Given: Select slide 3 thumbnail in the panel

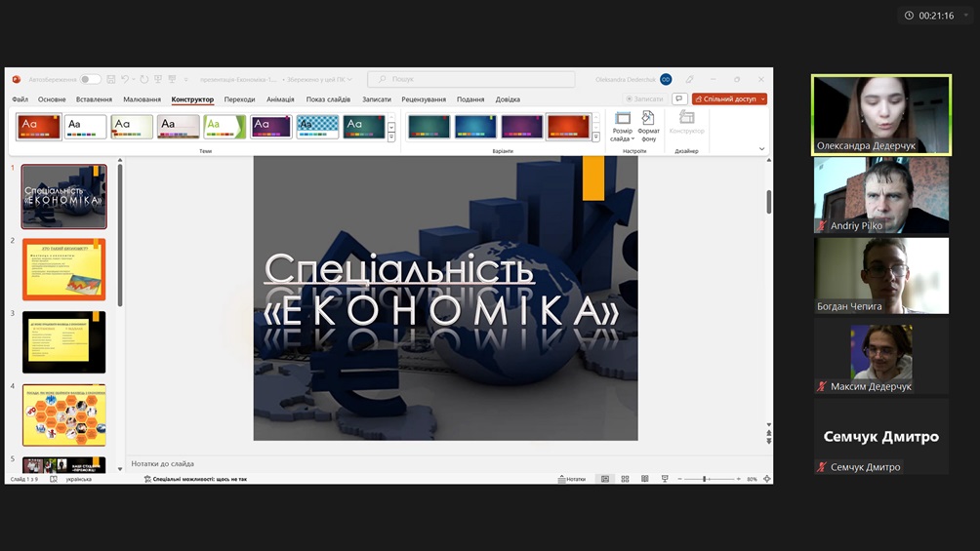Looking at the screenshot, I should [64, 342].
